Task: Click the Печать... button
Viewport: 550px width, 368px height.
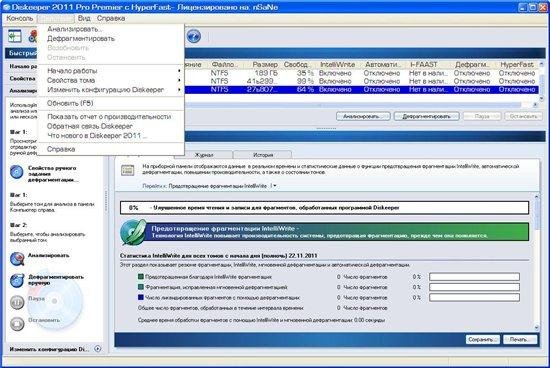Action: click(520, 340)
